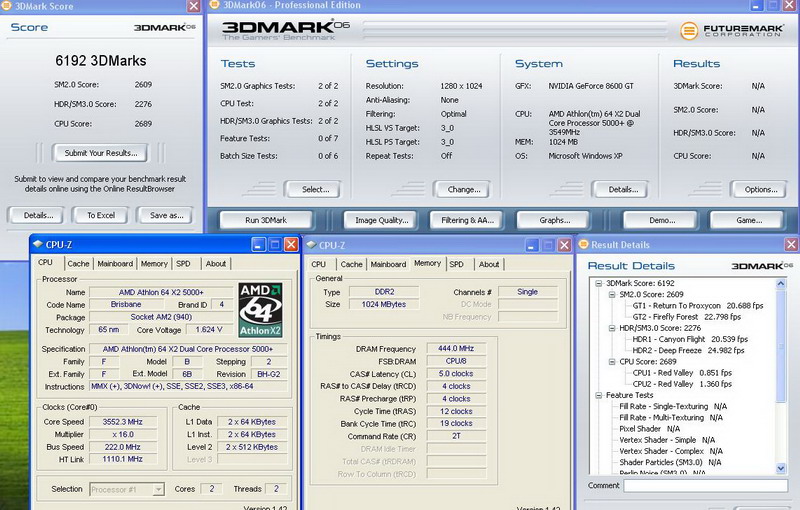Viewport: 800px width, 510px height.
Task: Click scroll-up arrow in Result Details tree
Action: click(x=781, y=284)
